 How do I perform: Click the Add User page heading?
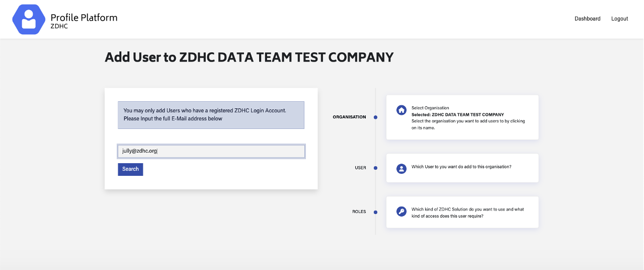click(x=249, y=57)
